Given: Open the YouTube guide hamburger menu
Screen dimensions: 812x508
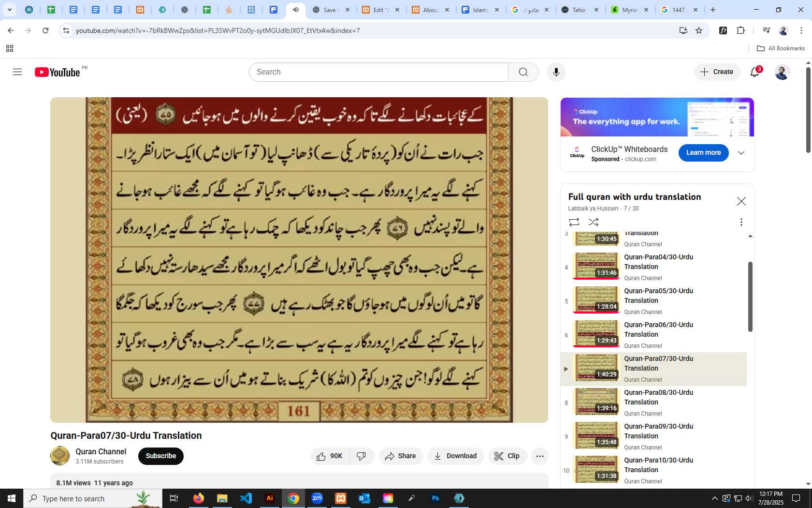Looking at the screenshot, I should tap(17, 72).
